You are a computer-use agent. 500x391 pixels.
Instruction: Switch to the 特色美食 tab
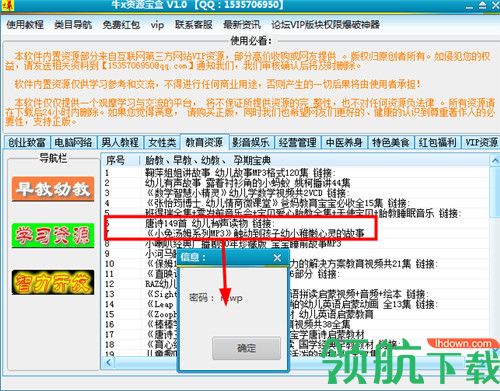point(391,143)
